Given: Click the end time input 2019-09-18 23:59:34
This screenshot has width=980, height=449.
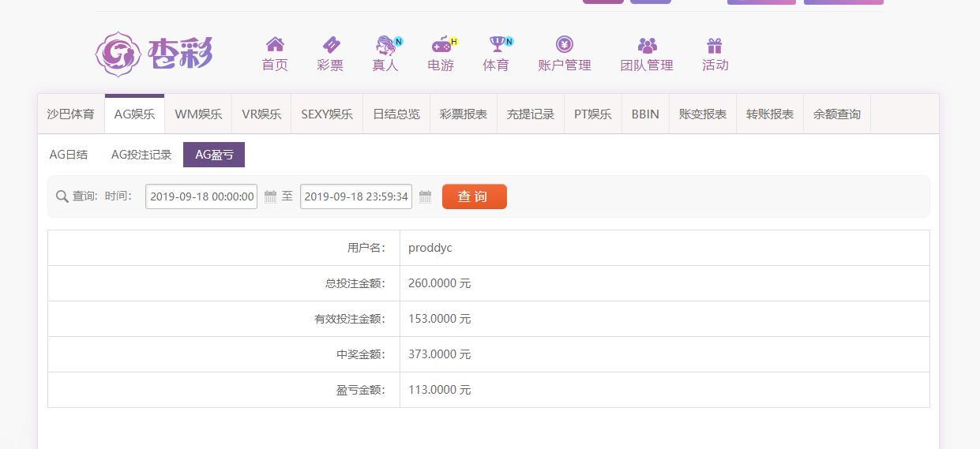Looking at the screenshot, I should (356, 196).
